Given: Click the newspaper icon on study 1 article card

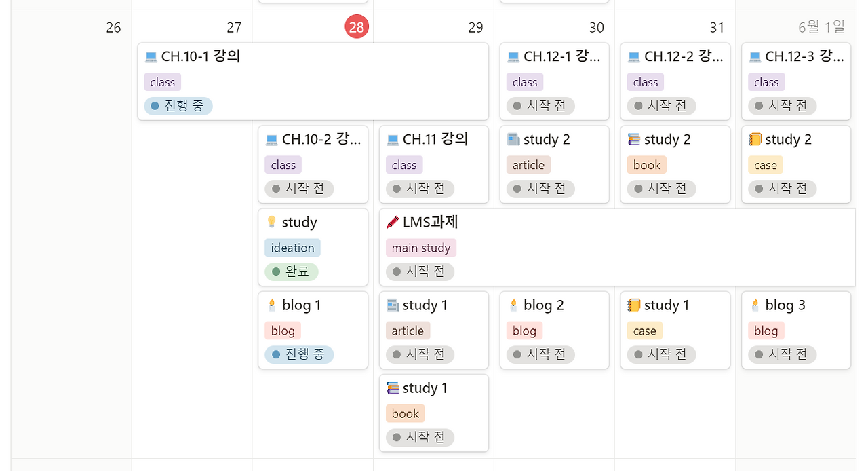Looking at the screenshot, I should 392,305.
